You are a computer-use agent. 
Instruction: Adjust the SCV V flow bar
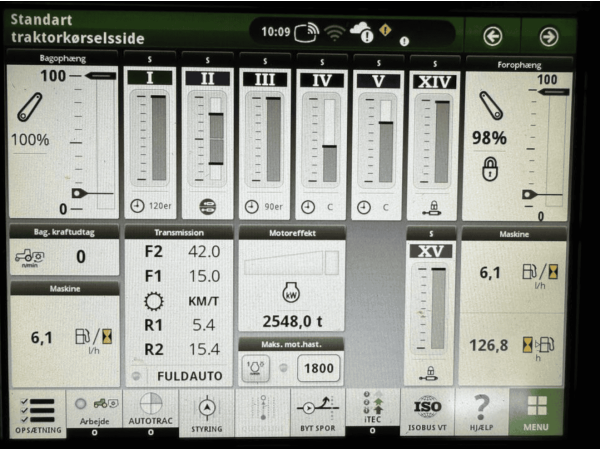tap(386, 141)
